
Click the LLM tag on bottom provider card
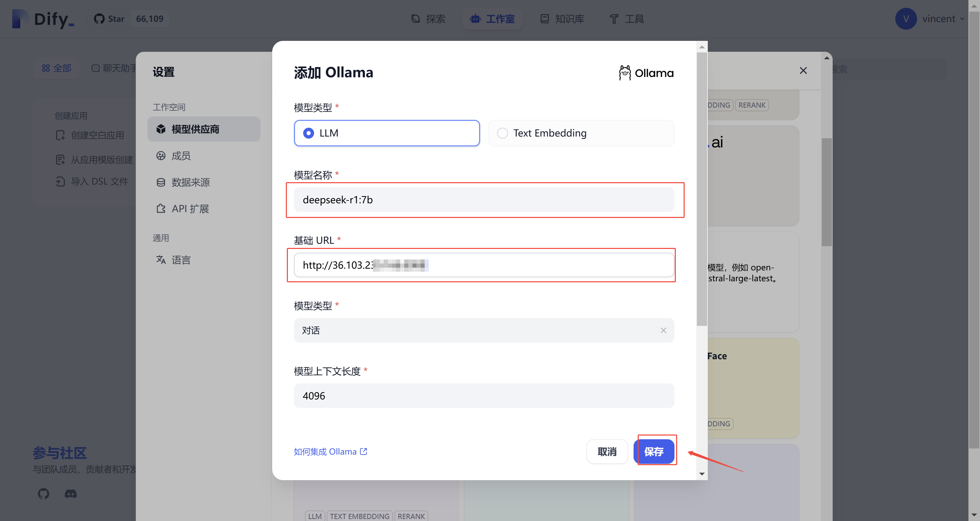[x=315, y=516]
